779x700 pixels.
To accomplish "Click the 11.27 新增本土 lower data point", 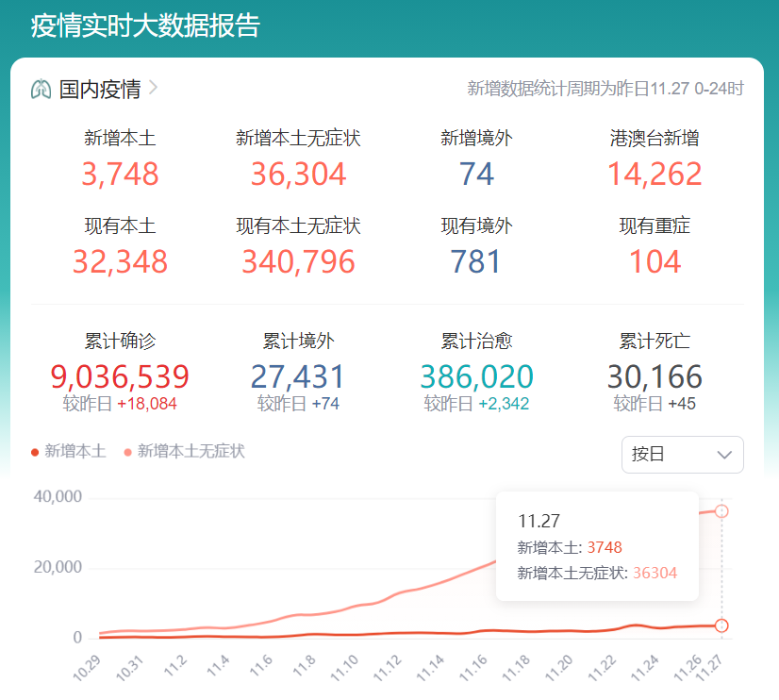I will pyautogui.click(x=721, y=625).
